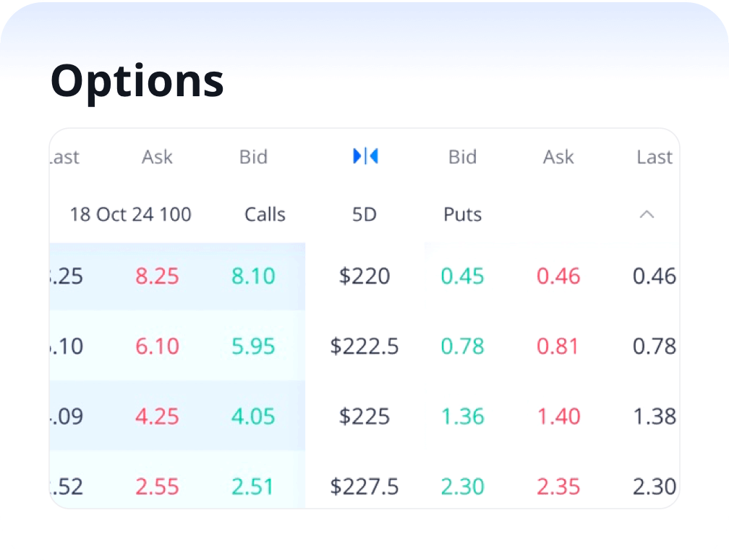Click the 5D period label
The width and height of the screenshot is (729, 560).
point(364,214)
